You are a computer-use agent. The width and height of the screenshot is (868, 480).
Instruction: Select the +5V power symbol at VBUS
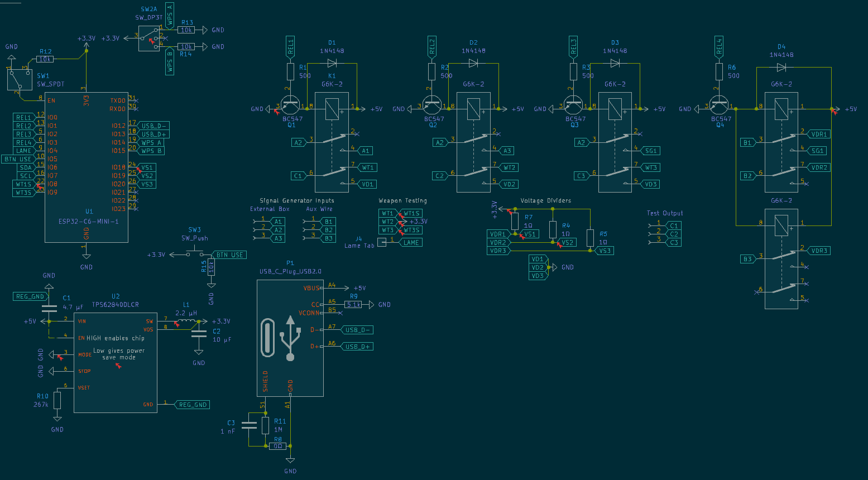348,287
